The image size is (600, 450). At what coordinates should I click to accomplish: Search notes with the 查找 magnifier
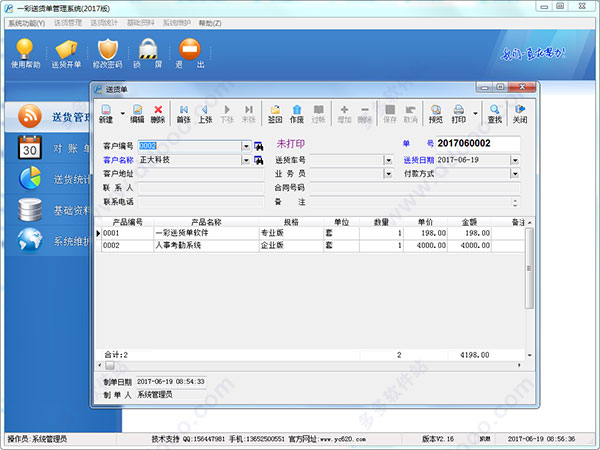coord(494,114)
